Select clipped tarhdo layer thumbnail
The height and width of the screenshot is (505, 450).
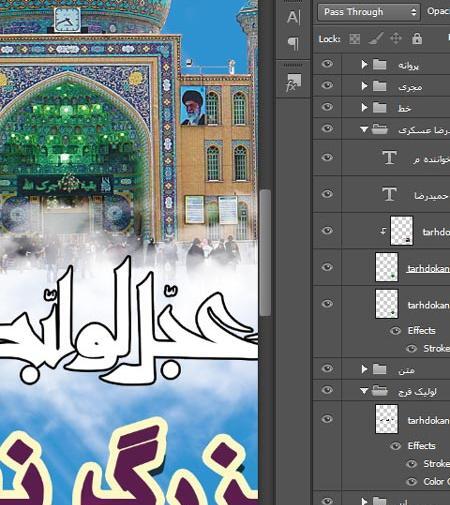[x=402, y=231]
